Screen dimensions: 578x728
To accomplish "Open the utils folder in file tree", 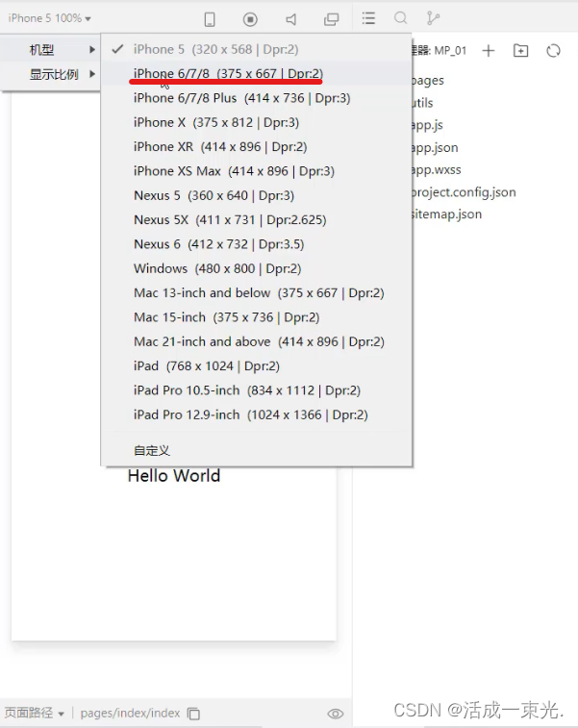I will [423, 103].
